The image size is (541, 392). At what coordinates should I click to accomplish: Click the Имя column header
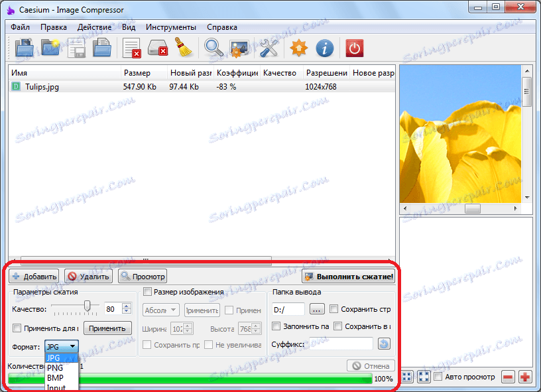(x=65, y=73)
